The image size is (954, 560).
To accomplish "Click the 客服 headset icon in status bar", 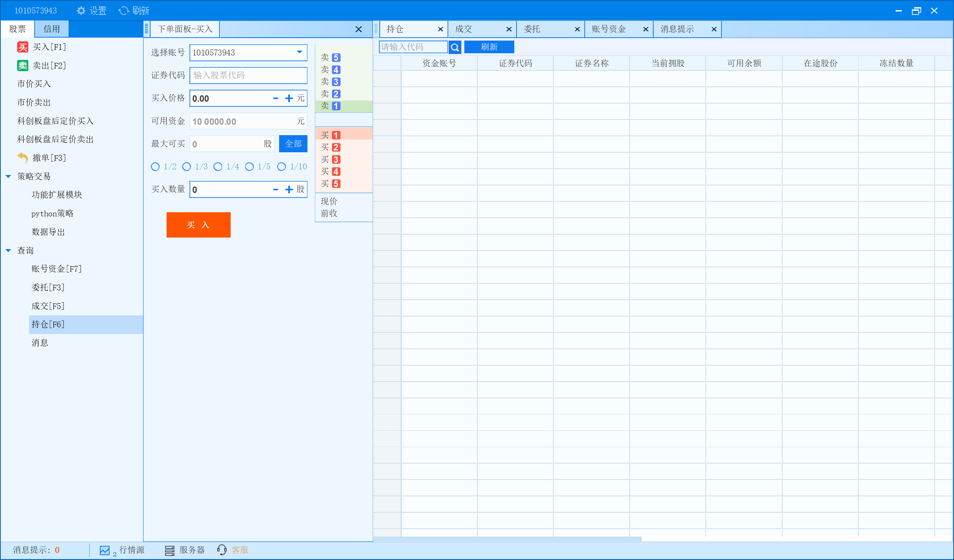I will 222,550.
